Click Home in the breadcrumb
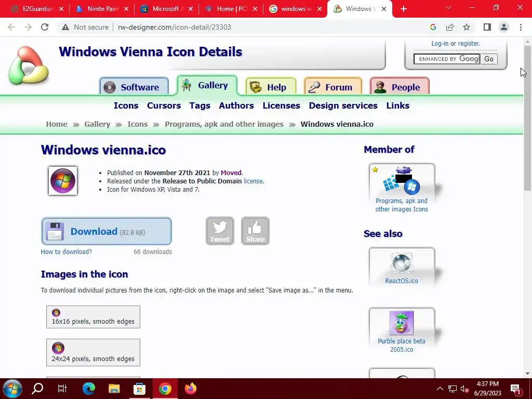The width and height of the screenshot is (532, 399). click(57, 124)
